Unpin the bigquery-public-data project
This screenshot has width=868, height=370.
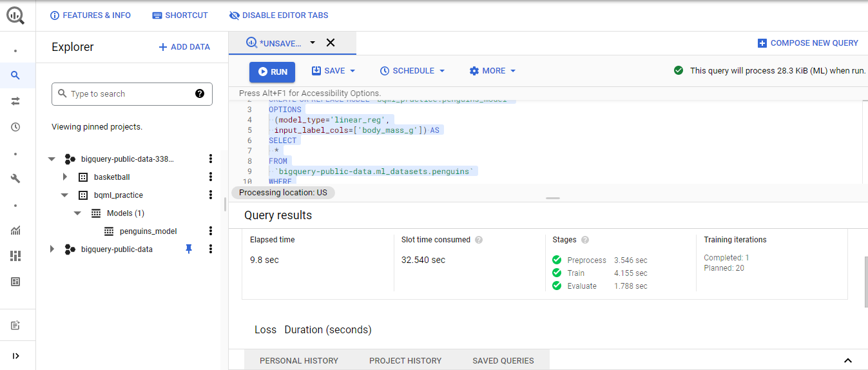(x=189, y=249)
